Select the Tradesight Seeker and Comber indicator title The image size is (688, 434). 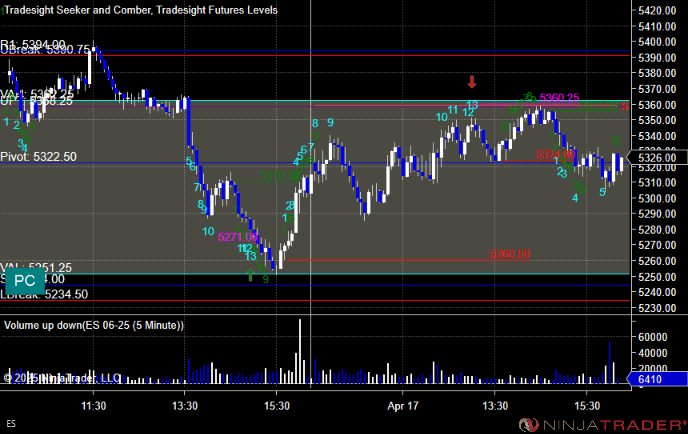[141, 10]
